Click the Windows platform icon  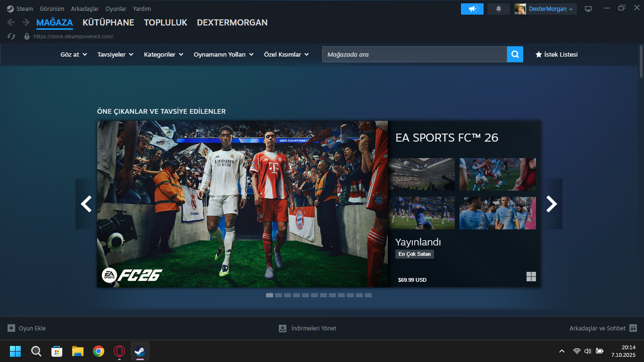click(x=531, y=277)
